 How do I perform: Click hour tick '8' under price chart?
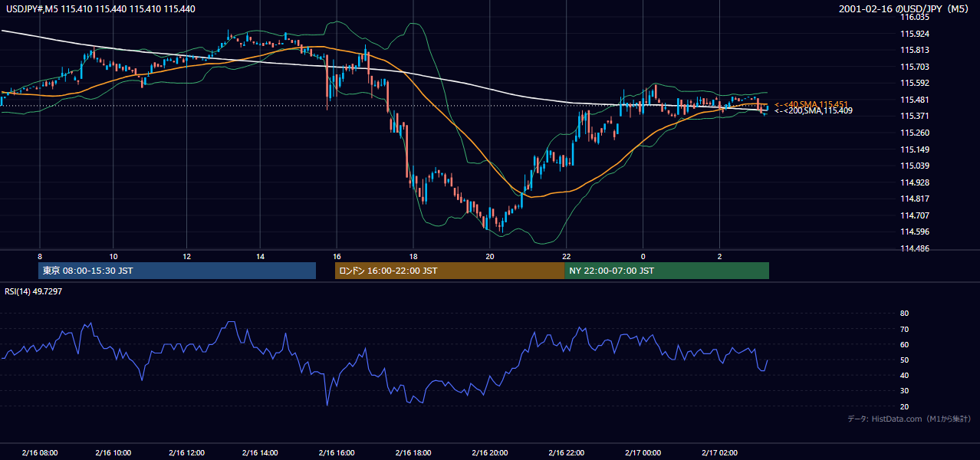point(40,256)
